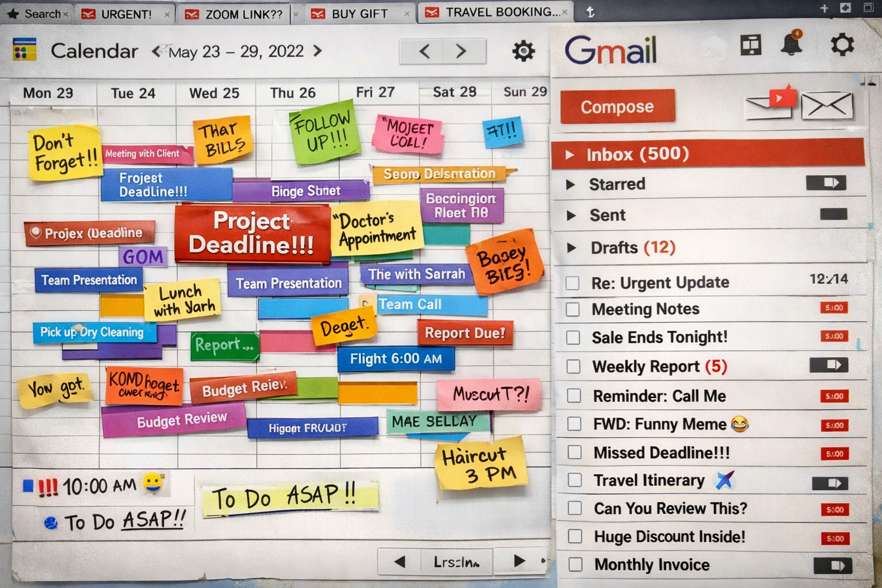The width and height of the screenshot is (882, 588).
Task: Click the red video envelope icon
Action: click(x=771, y=102)
